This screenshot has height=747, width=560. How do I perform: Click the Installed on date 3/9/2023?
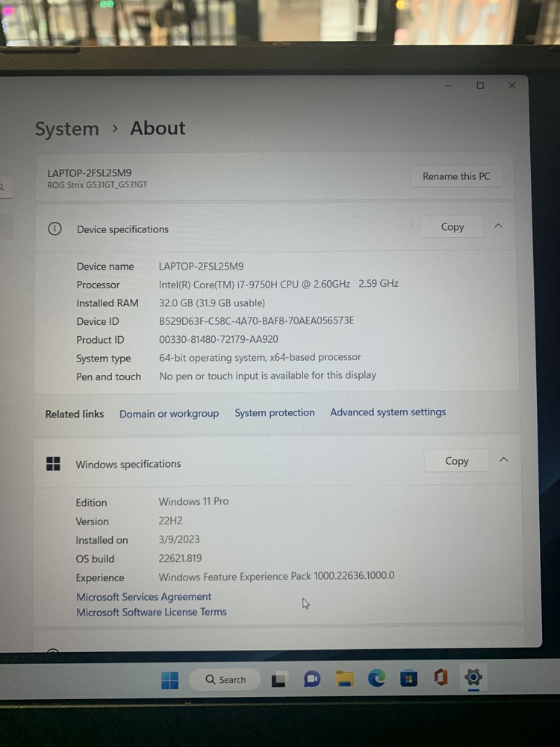(179, 539)
